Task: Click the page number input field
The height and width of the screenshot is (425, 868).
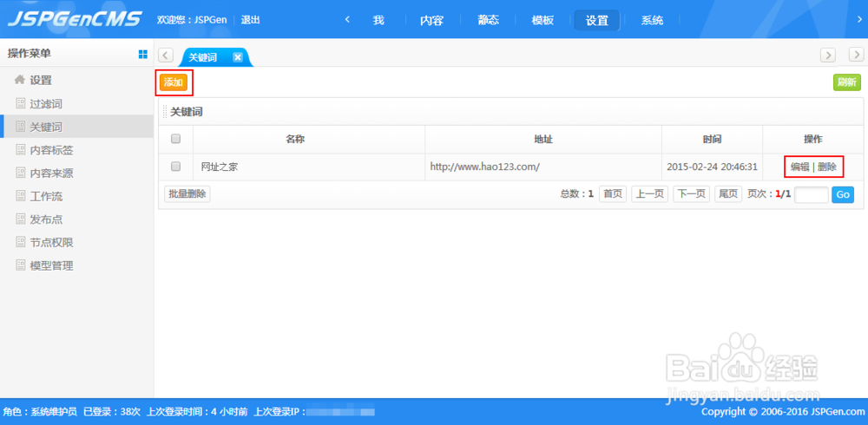Action: coord(812,195)
